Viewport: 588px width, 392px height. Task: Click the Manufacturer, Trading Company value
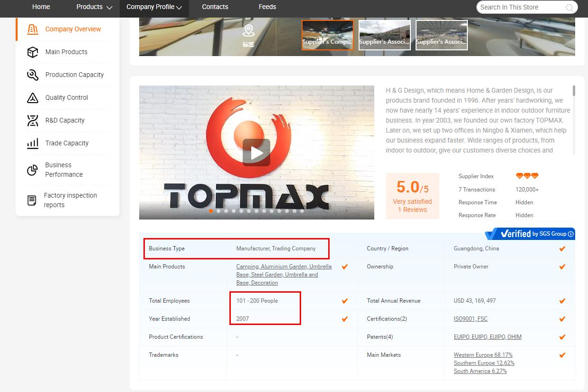(x=276, y=249)
